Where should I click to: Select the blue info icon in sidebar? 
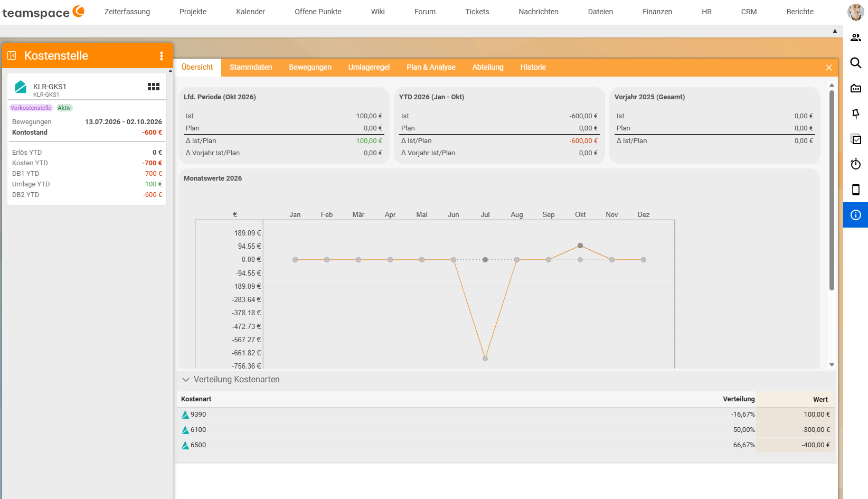pos(856,215)
